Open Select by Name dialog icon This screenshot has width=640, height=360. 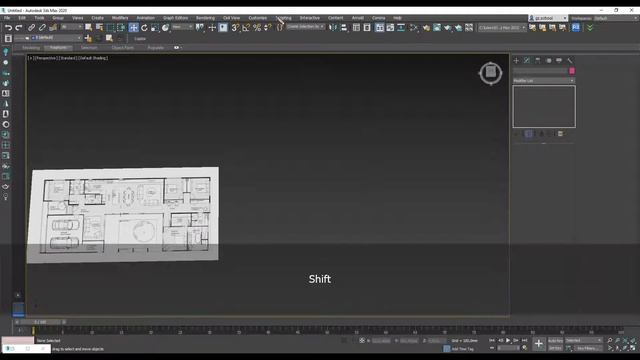pyautogui.click(x=99, y=28)
